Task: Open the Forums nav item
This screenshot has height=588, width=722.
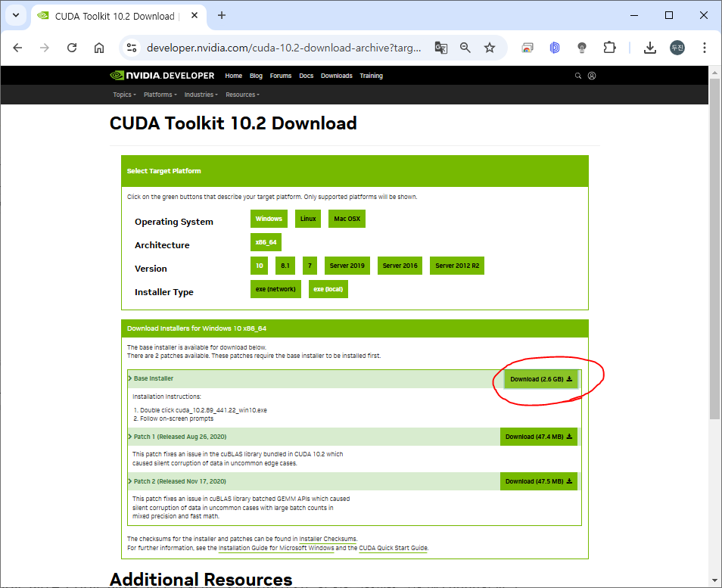Action: click(x=281, y=76)
